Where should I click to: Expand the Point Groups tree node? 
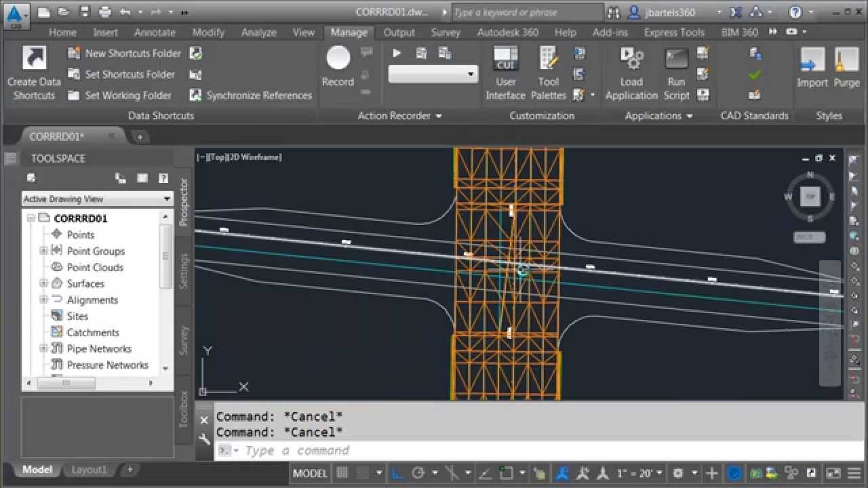tap(43, 251)
